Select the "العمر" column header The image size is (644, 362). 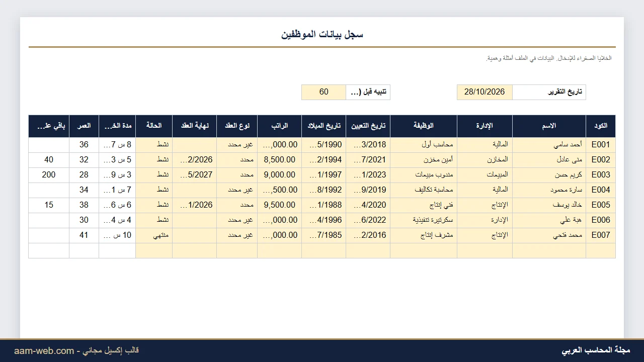click(84, 126)
